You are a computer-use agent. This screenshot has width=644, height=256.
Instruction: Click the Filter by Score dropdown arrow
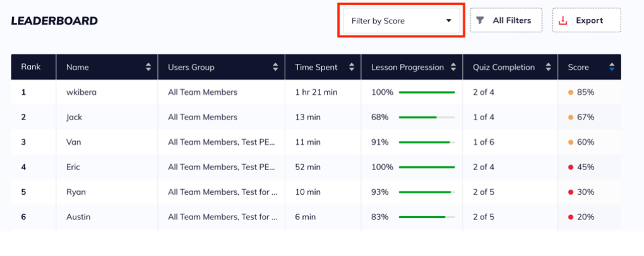point(449,21)
